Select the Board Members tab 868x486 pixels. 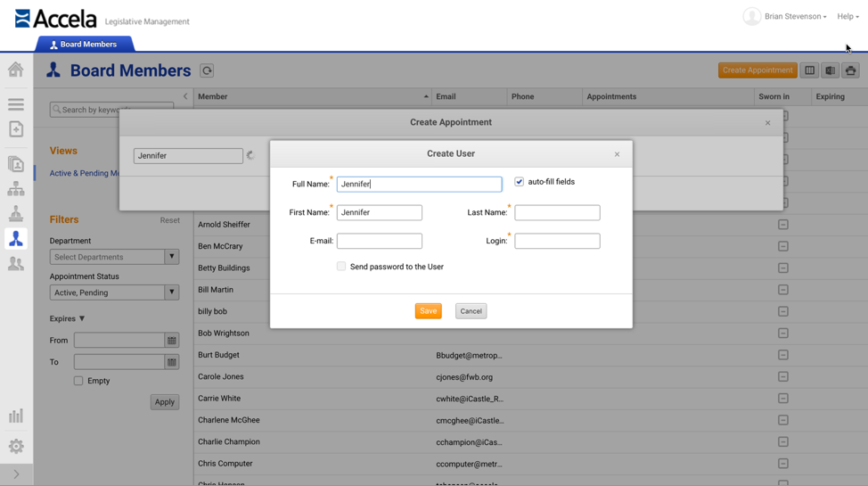[x=84, y=45]
